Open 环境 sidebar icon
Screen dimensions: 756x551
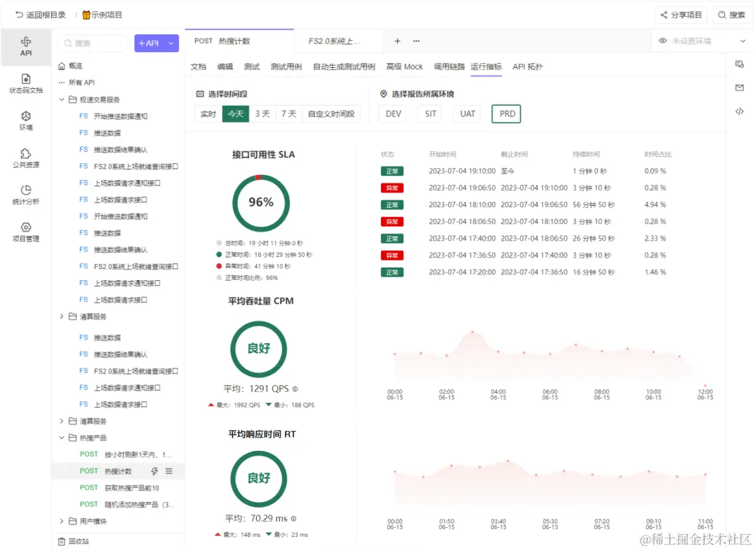26,120
